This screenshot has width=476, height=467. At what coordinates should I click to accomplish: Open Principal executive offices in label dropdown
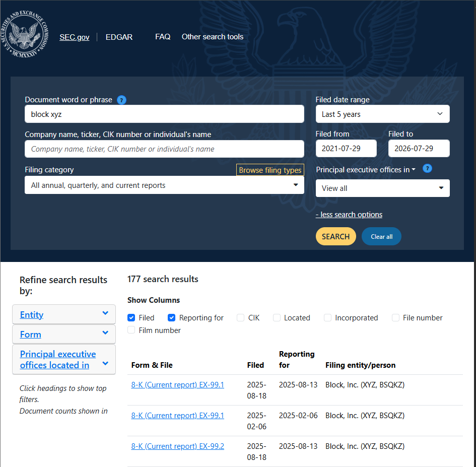366,170
